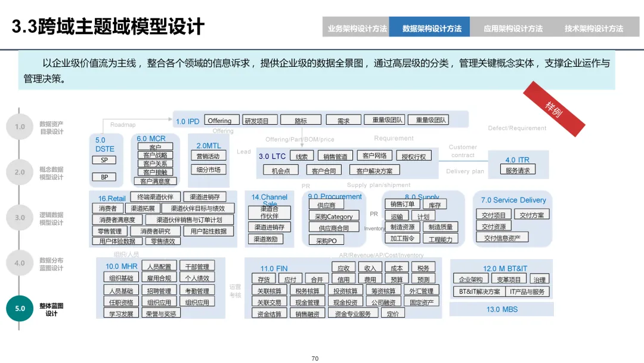Select the 外汇管理 box
This screenshot has height=363, width=644.
click(422, 291)
